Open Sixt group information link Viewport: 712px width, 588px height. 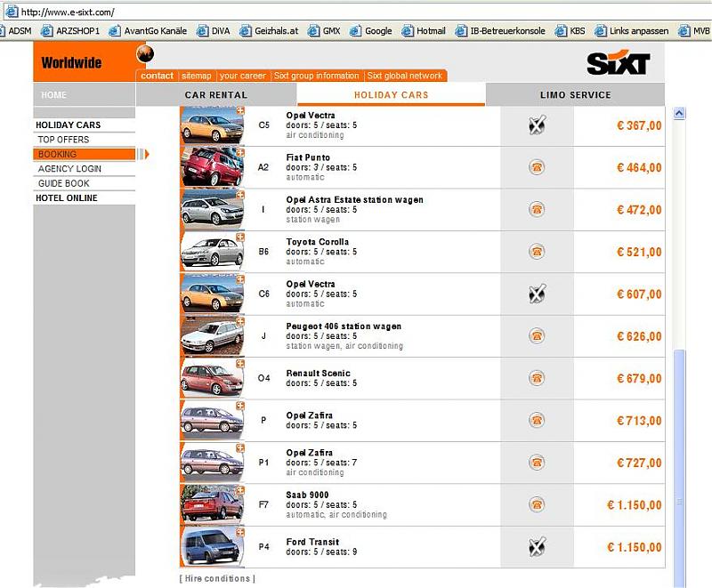317,76
